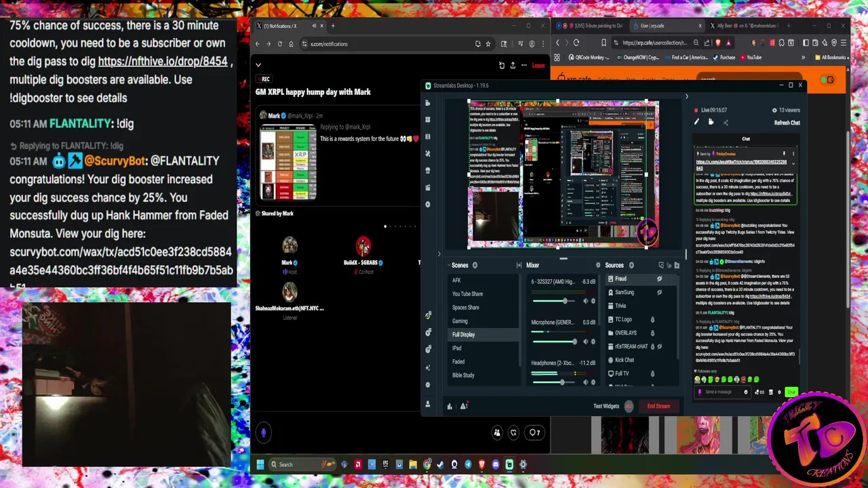Open new tab in X browser window

[x=332, y=26]
